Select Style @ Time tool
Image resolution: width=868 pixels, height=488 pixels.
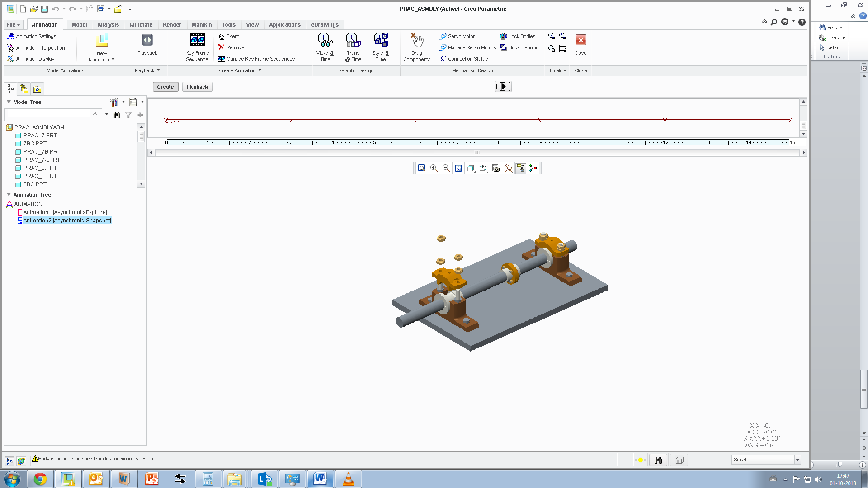coord(381,47)
